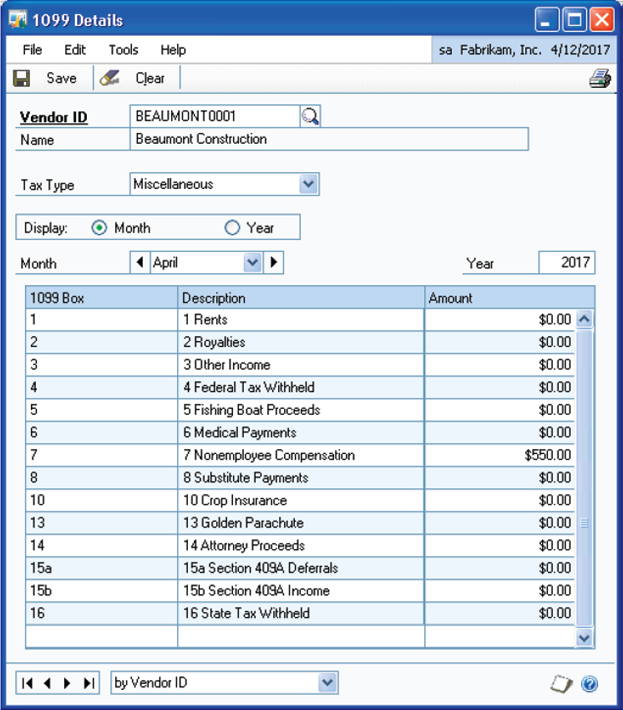The width and height of the screenshot is (623, 710).
Task: Select the Year display radio button
Action: 232,228
